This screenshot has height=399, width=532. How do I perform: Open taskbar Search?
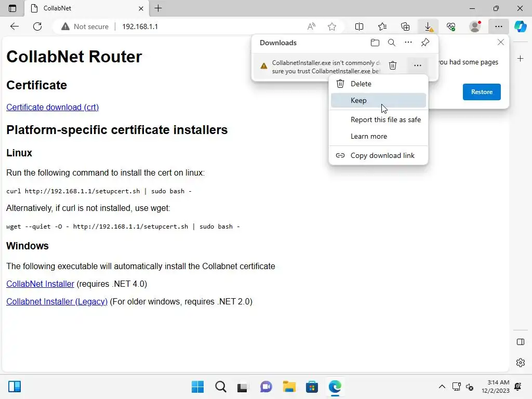[220, 387]
